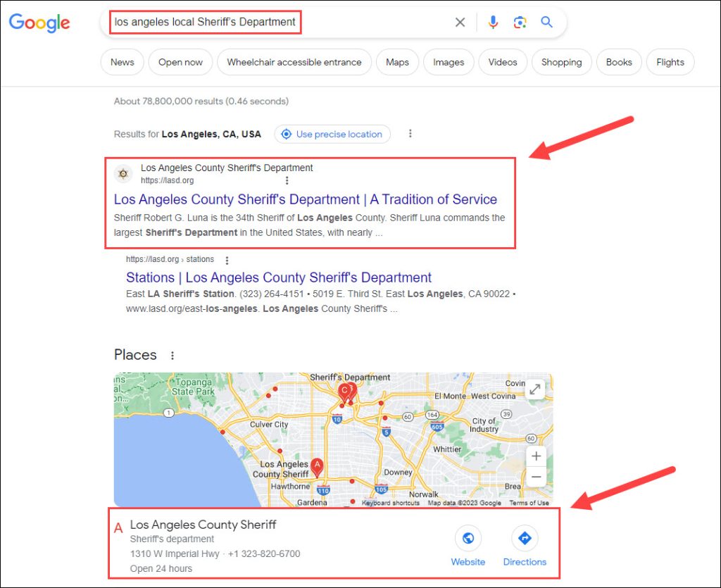The image size is (721, 588).
Task: Open the Flights results tab
Action: pos(670,62)
